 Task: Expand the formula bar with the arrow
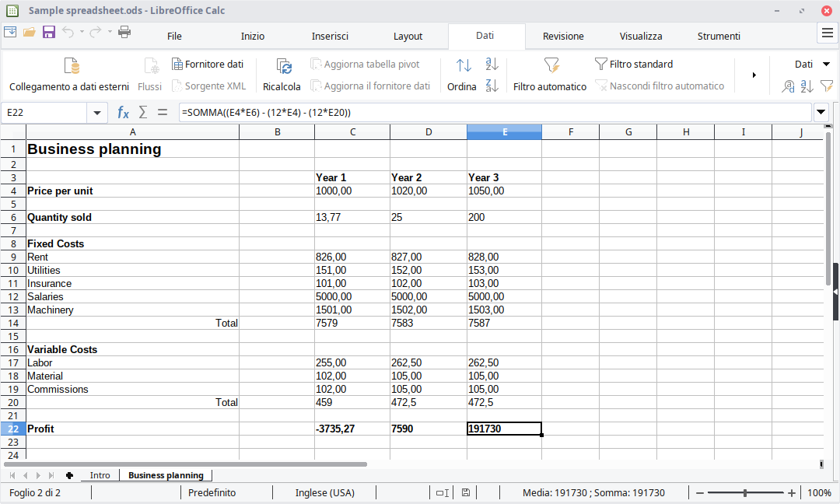[x=821, y=113]
